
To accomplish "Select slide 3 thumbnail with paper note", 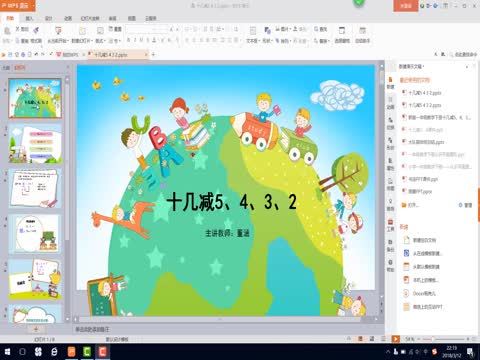I will tap(35, 189).
